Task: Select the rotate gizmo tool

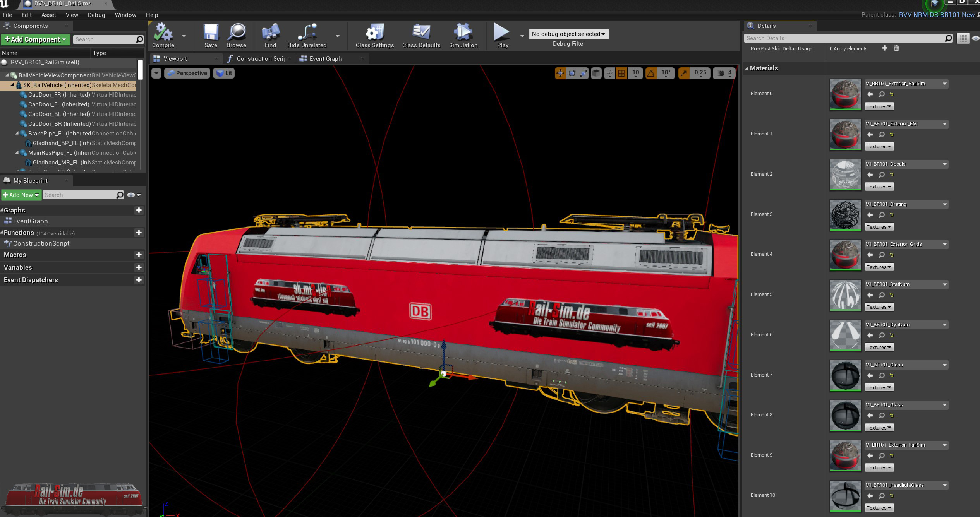Action: [x=572, y=73]
